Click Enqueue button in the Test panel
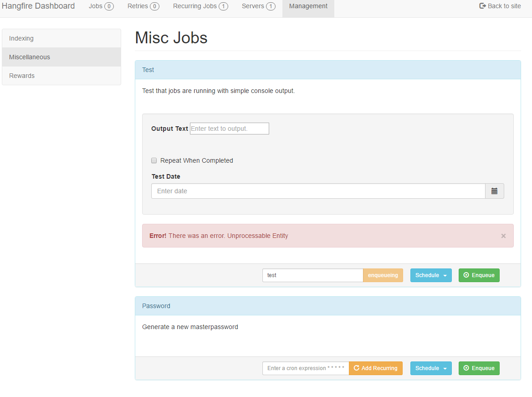 pos(479,275)
